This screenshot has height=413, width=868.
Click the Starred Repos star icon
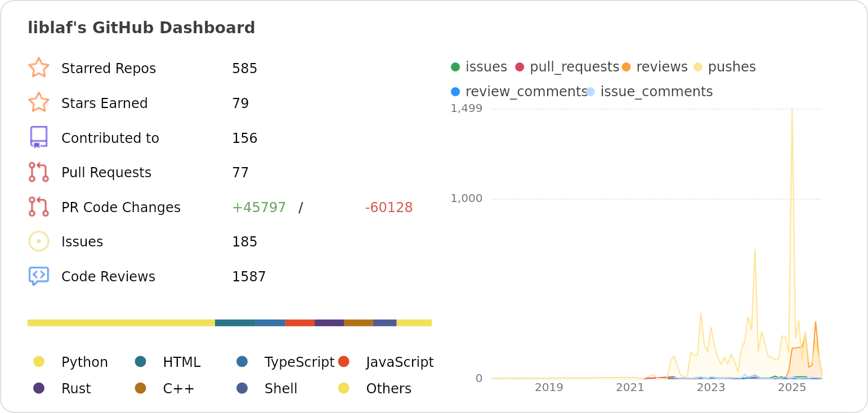39,68
